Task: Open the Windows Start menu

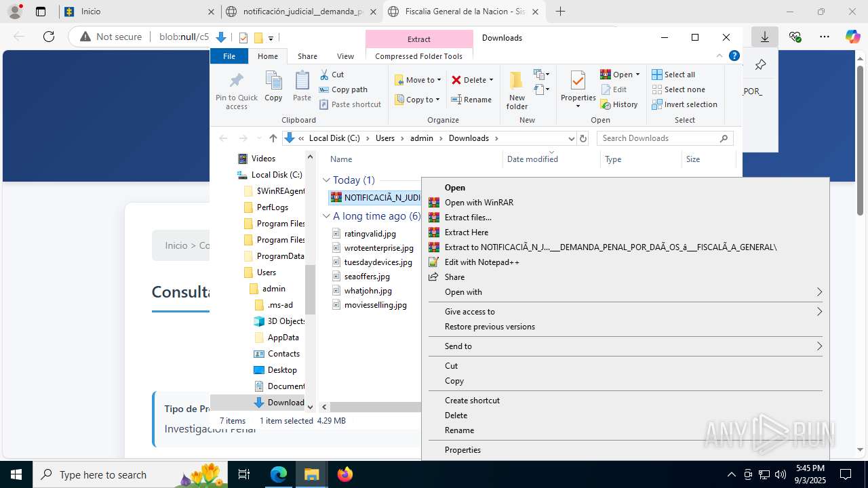Action: coord(16,474)
